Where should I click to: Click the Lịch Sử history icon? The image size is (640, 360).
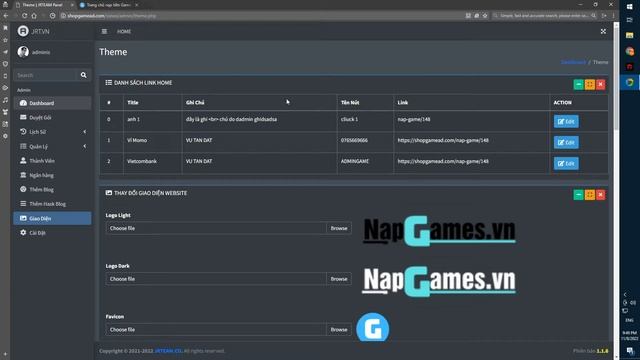(23, 131)
